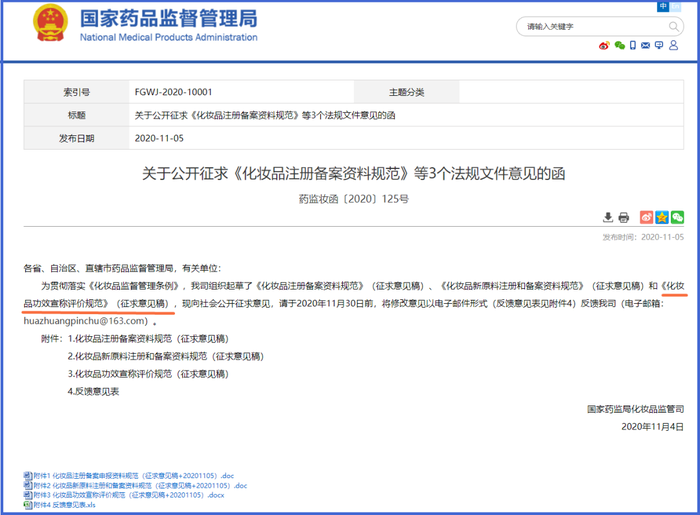Download 附件2 化妆品新原料注册和备案资料规范 .doc
700x515 pixels.
[x=140, y=486]
